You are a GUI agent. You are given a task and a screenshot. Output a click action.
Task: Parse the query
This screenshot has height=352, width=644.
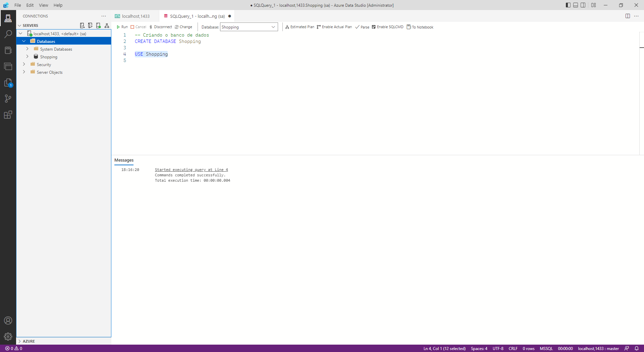[362, 27]
